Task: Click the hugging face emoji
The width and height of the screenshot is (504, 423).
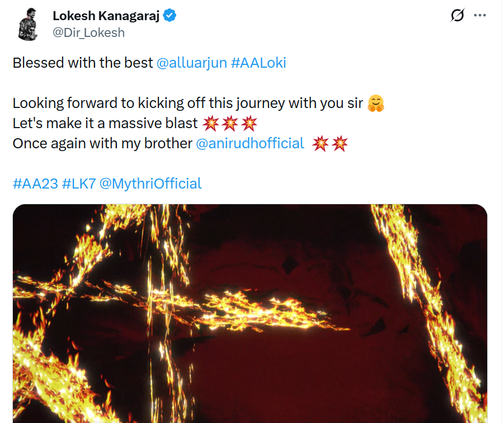Action: tap(376, 104)
